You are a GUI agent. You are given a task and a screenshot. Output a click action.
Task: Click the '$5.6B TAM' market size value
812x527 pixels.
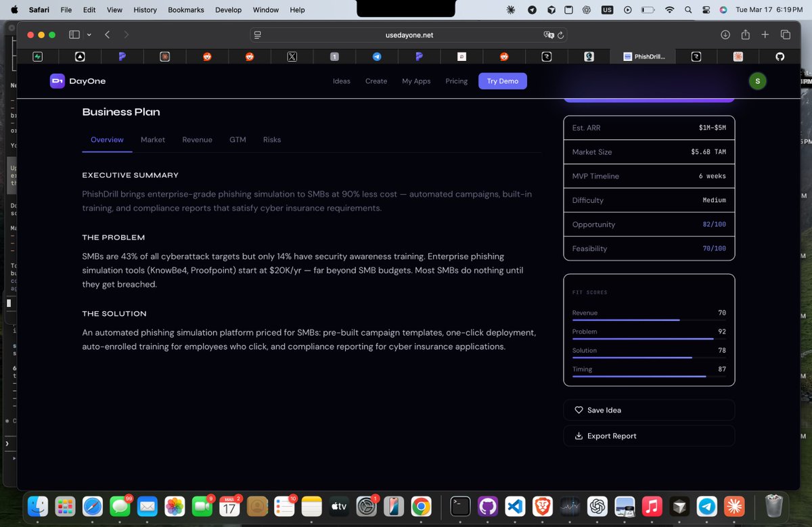click(708, 152)
